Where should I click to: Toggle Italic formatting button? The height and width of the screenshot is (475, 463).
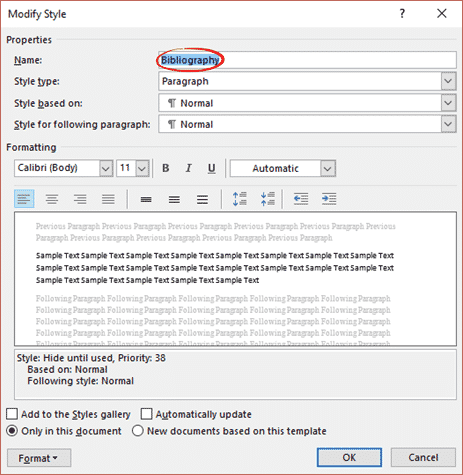coord(189,168)
